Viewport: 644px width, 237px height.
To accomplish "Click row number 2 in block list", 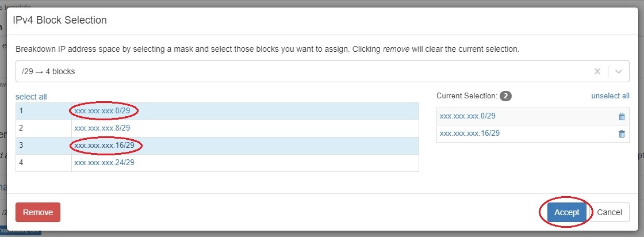I will click(x=21, y=128).
